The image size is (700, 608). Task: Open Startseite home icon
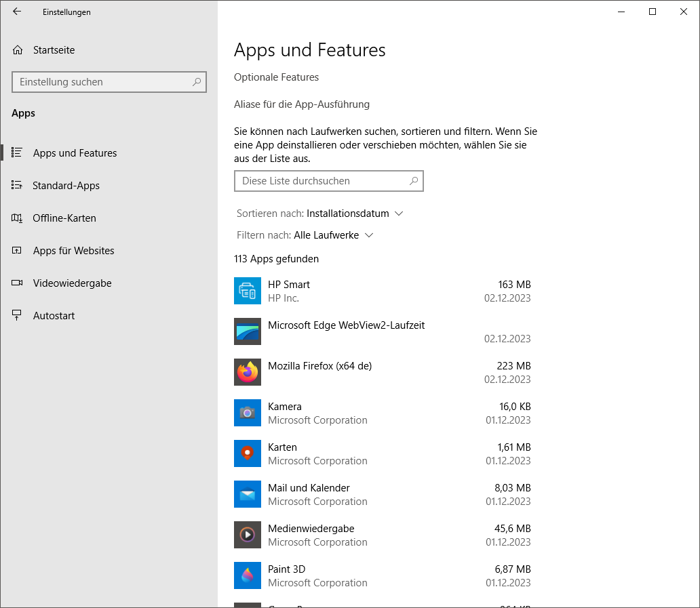(x=18, y=50)
